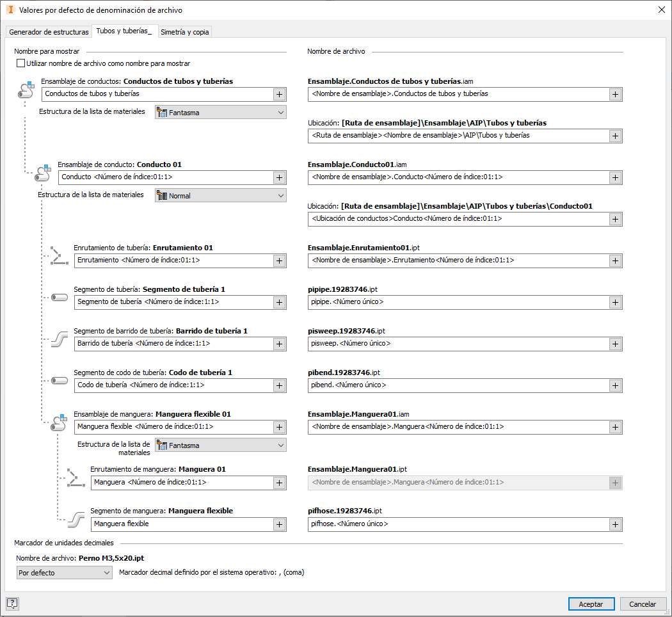Enable 'Utilizar nombre de archivo como nombre para mostrar'
This screenshot has height=617, width=672.
pos(21,63)
